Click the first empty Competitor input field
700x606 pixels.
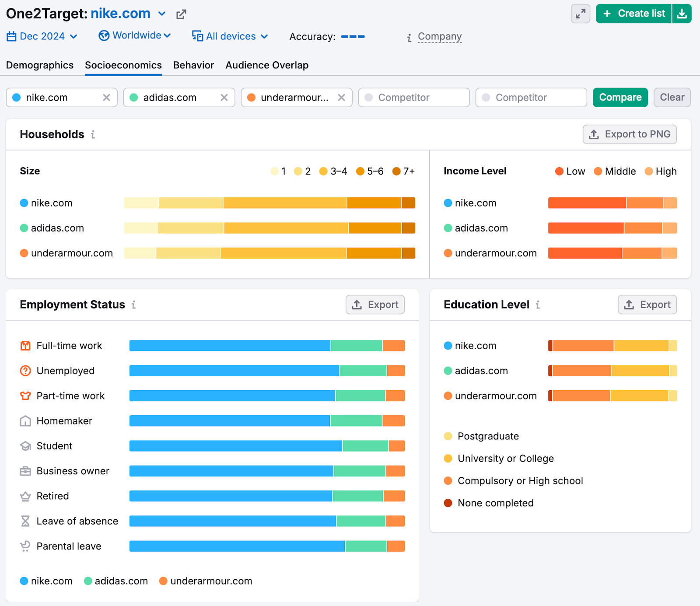(x=413, y=98)
